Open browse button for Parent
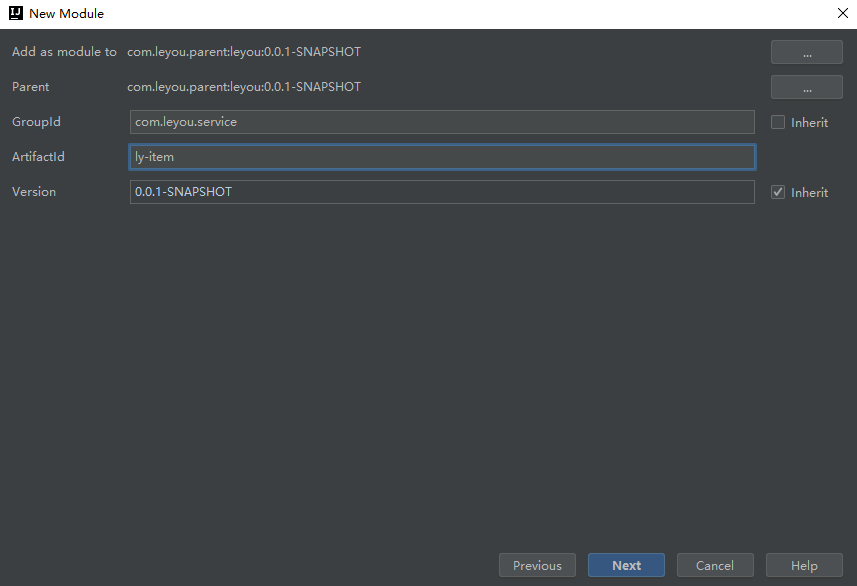The height and width of the screenshot is (586, 857). pos(807,87)
